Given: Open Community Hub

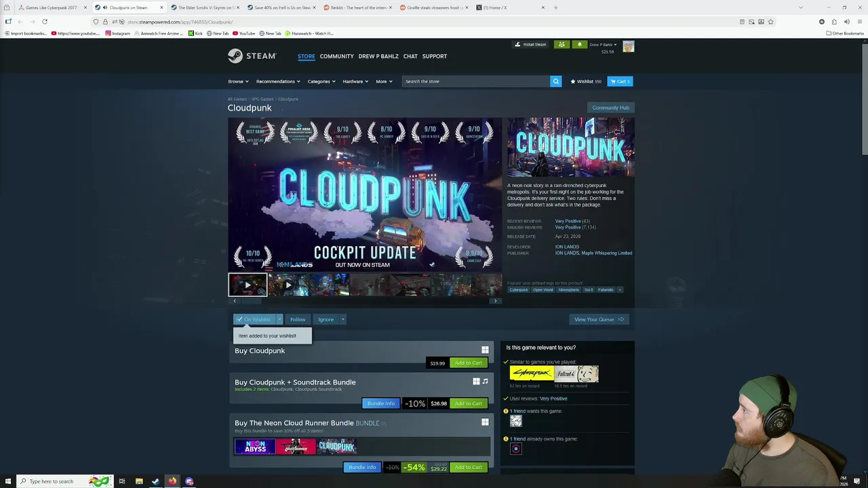Looking at the screenshot, I should (610, 108).
